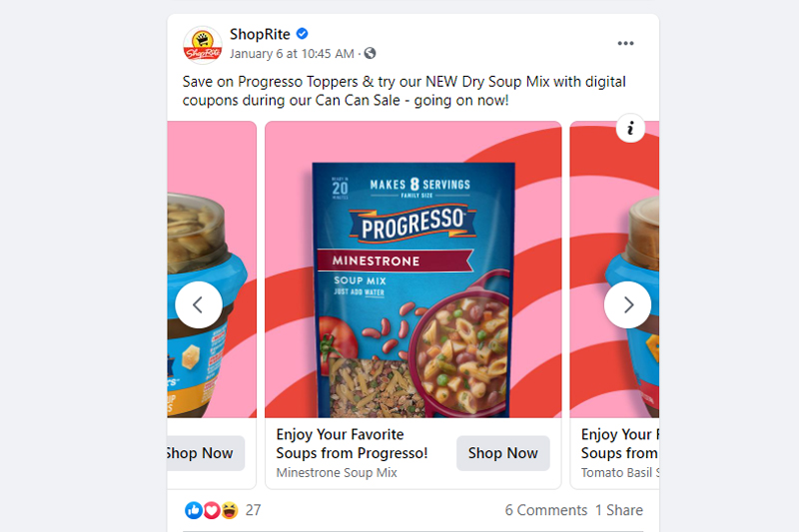Click Shop Now for Minestrone Soup Mix
This screenshot has width=799, height=532.
tap(503, 453)
